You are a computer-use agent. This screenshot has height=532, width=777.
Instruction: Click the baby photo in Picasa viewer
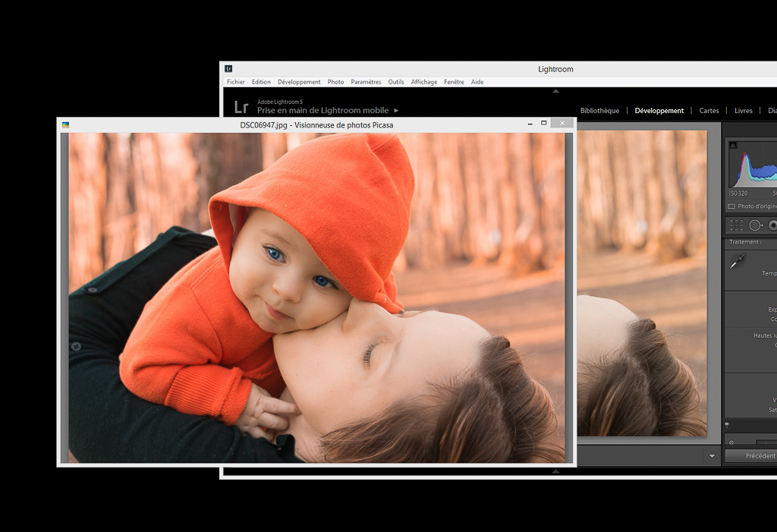316,297
